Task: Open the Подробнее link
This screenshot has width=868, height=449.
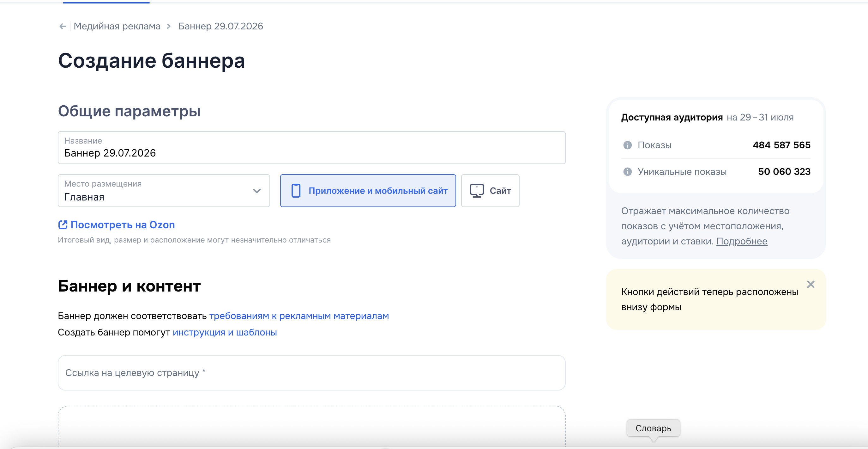Action: tap(742, 241)
